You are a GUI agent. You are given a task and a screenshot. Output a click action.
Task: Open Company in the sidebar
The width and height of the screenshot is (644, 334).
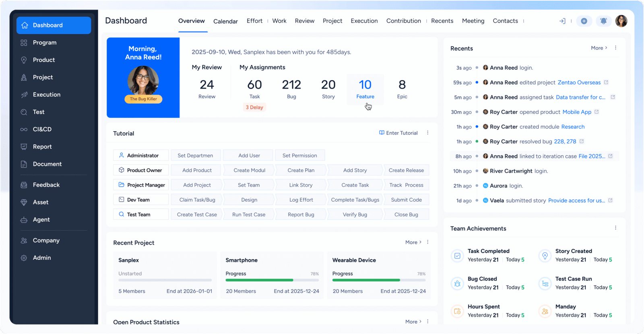pos(54,240)
